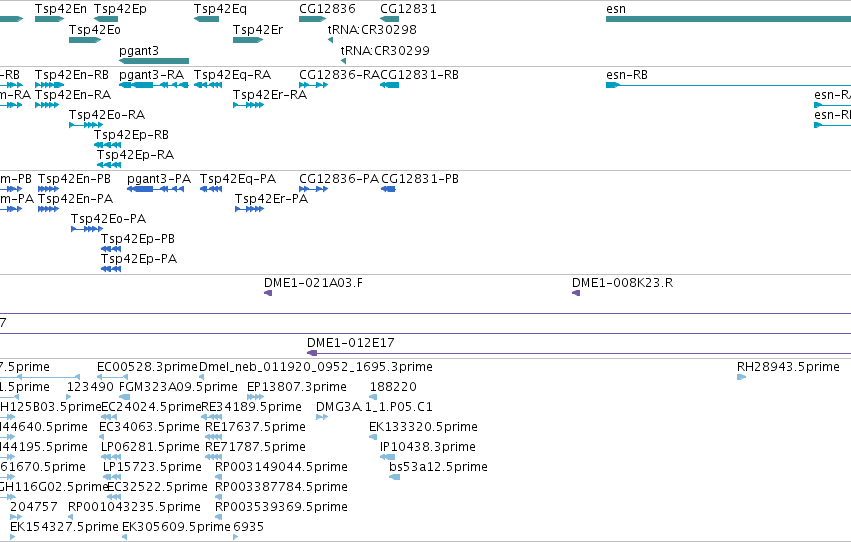Click the DME1-012E17 clone arrow
This screenshot has width=851, height=542.
point(312,353)
